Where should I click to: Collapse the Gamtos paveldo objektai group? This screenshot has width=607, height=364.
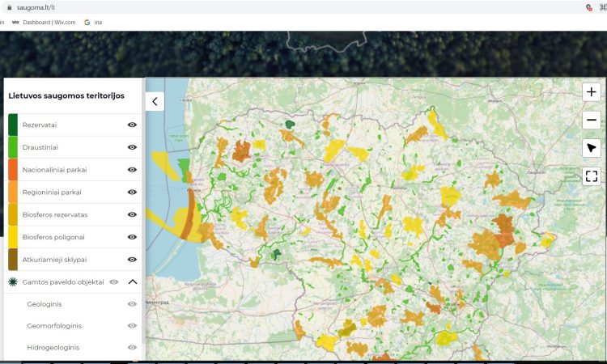pyautogui.click(x=133, y=281)
